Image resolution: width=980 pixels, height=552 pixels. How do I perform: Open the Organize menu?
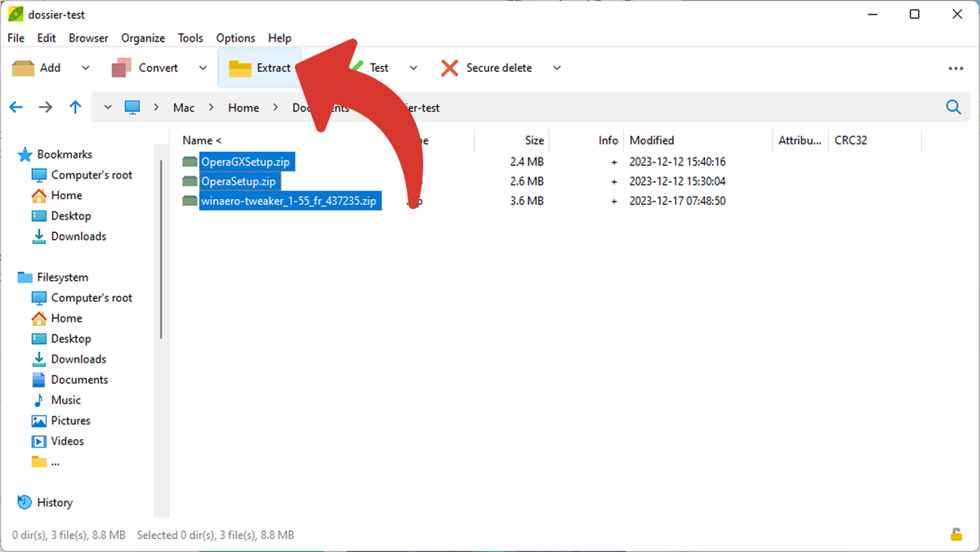(143, 38)
